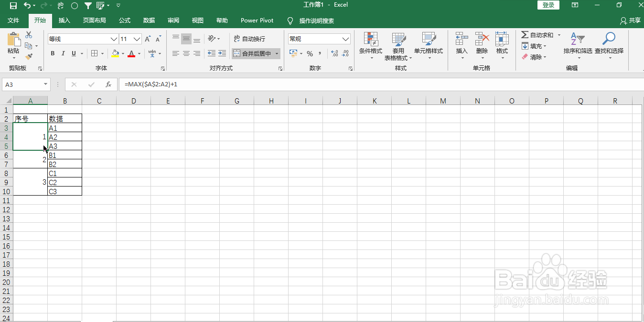Screen dimensions: 644x322
Task: Select column D header
Action: pyautogui.click(x=134, y=101)
